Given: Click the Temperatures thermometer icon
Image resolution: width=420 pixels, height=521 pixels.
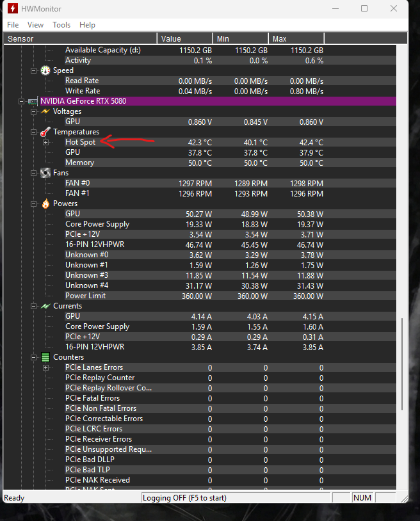Looking at the screenshot, I should 45,132.
